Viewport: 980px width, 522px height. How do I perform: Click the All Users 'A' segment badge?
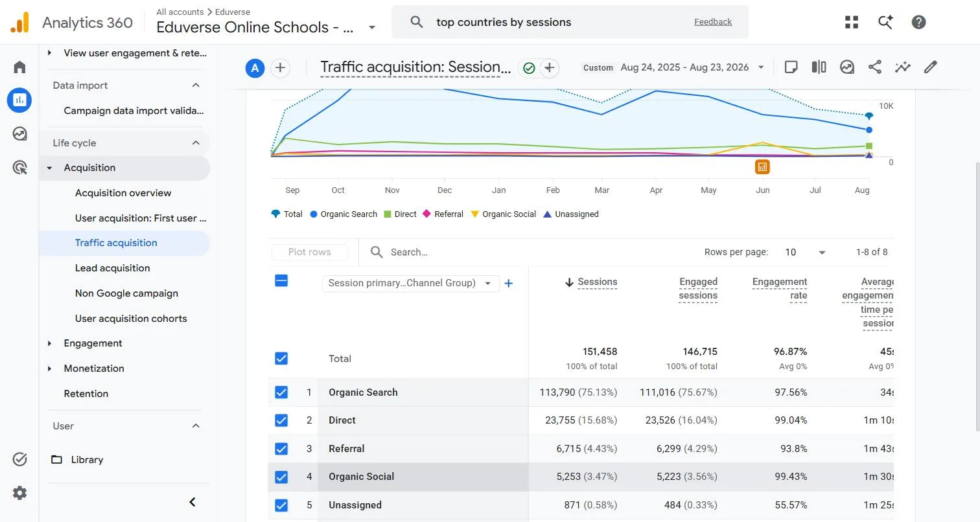(x=255, y=67)
